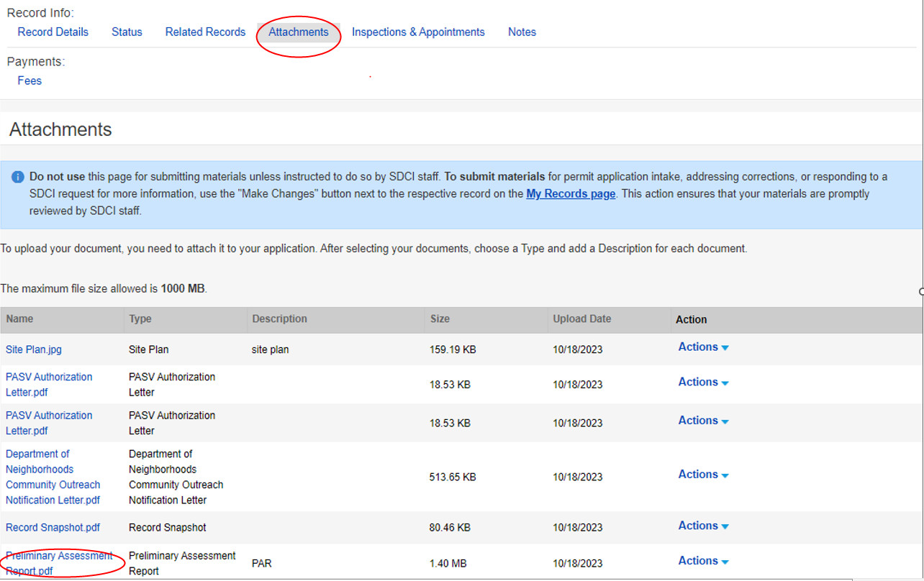The width and height of the screenshot is (924, 581).
Task: Select the Status tab
Action: pos(127,32)
